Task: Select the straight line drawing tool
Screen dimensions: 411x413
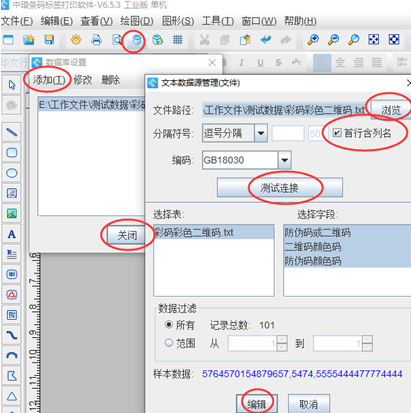Action: [12, 132]
